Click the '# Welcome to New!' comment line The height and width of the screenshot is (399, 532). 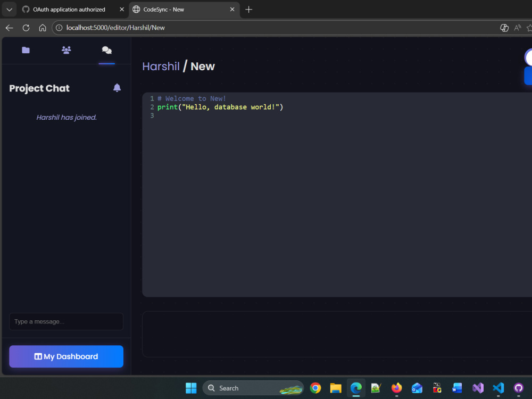pos(192,99)
